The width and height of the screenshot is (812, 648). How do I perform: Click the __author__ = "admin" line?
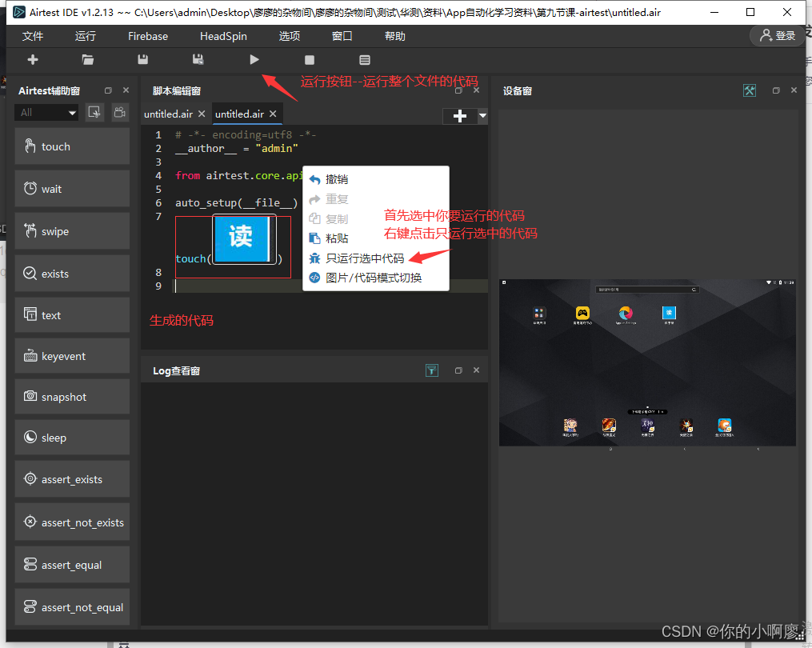click(236, 148)
